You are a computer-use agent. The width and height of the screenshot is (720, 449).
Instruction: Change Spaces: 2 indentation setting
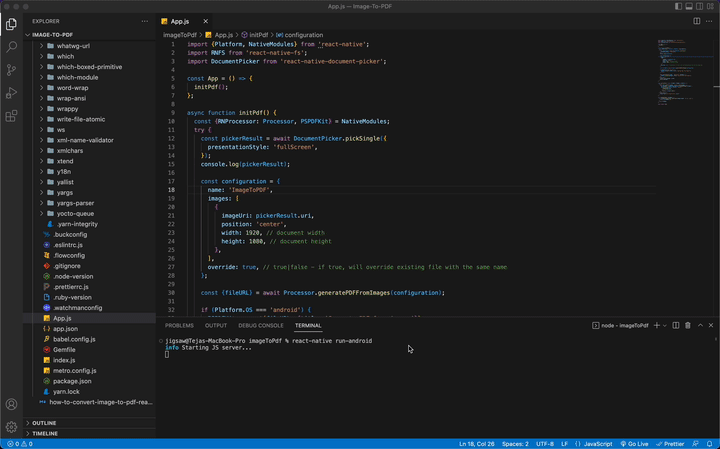point(515,444)
